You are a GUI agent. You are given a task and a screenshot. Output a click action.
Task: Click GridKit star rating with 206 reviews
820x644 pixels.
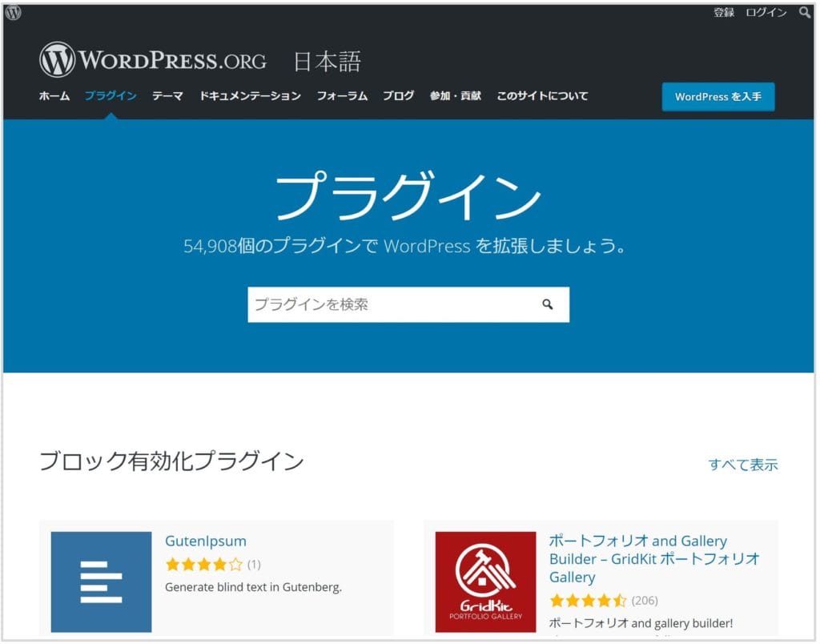click(589, 601)
